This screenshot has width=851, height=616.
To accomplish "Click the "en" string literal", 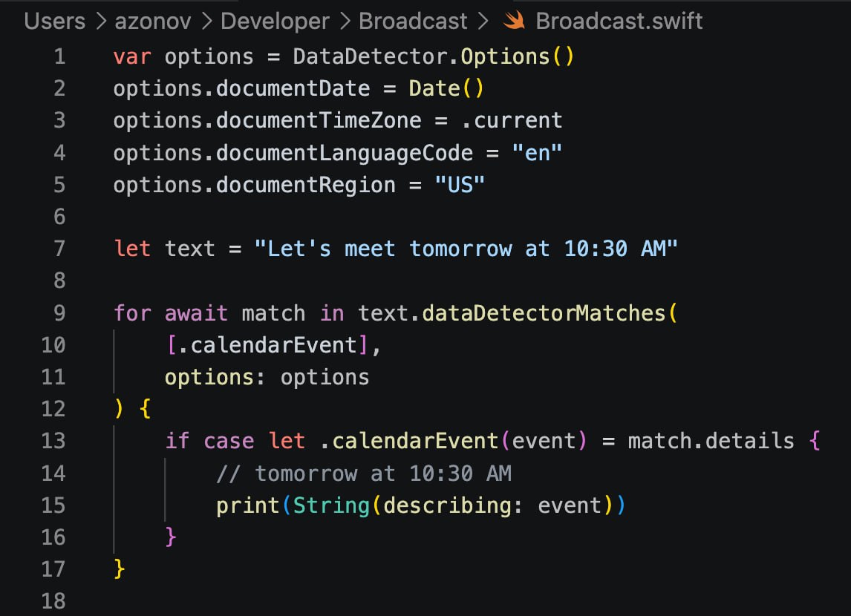I will click(538, 153).
